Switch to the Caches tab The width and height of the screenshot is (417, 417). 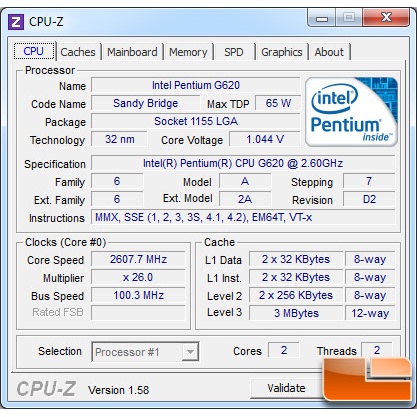pyautogui.click(x=78, y=52)
